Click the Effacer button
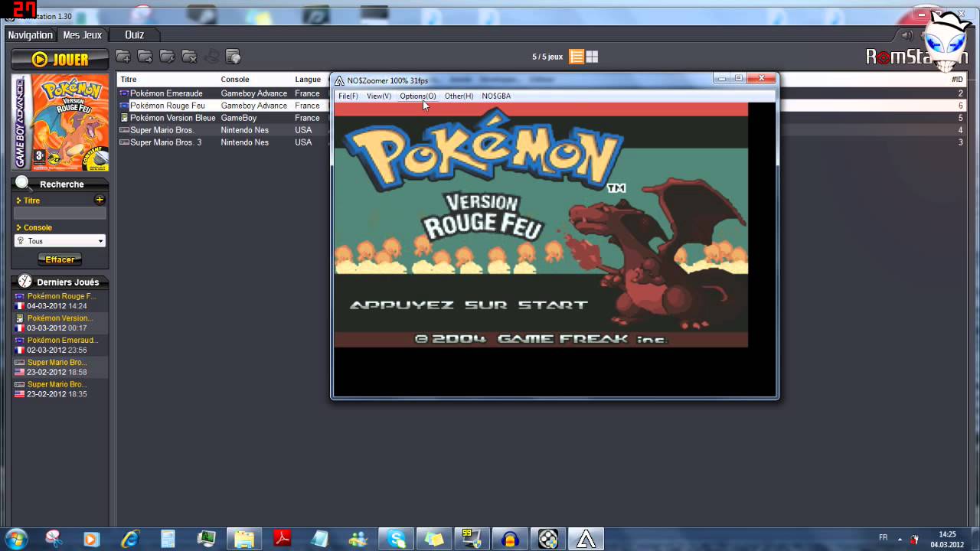The height and width of the screenshot is (551, 980). 60,259
